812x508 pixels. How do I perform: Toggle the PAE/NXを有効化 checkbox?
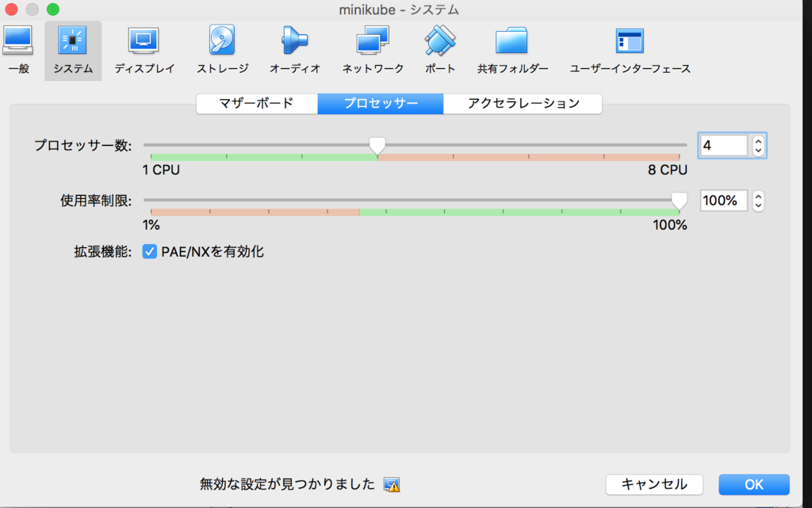coord(150,252)
